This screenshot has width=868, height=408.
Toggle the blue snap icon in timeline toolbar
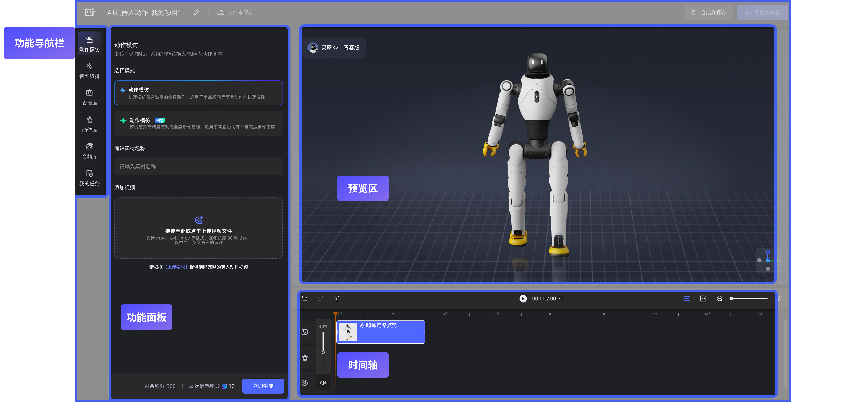click(687, 299)
